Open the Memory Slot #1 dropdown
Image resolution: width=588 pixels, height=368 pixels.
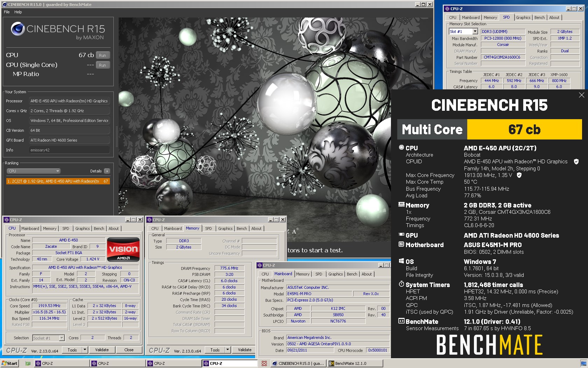tap(475, 32)
